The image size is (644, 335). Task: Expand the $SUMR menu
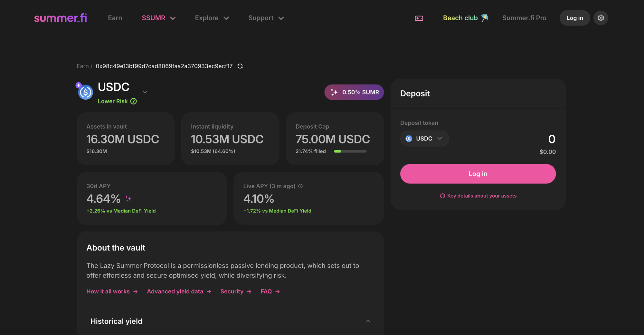pyautogui.click(x=158, y=18)
